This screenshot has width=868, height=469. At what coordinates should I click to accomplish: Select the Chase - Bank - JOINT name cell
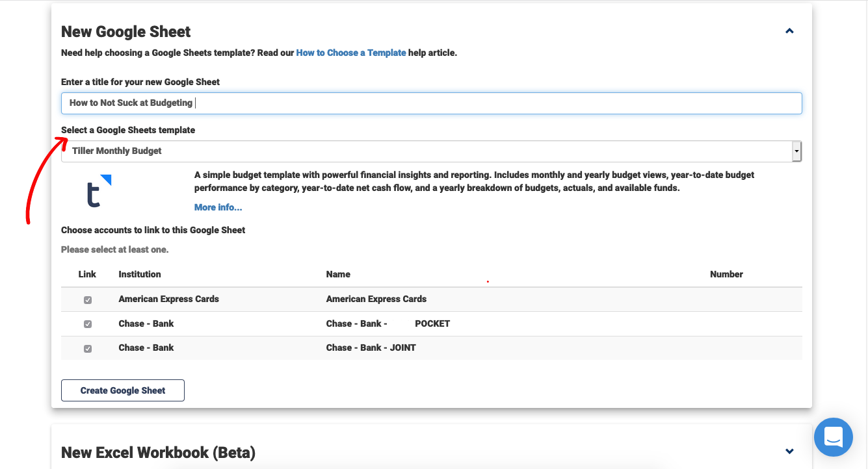(x=371, y=348)
